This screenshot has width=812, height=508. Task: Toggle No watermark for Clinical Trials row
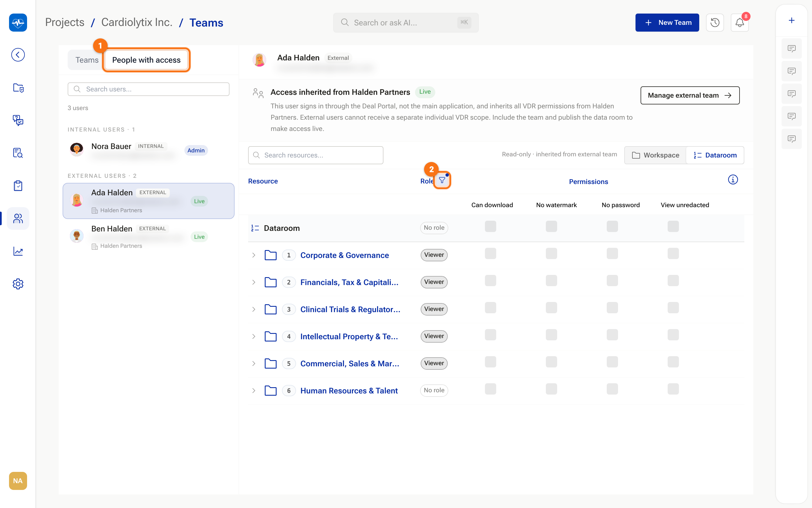(x=551, y=308)
